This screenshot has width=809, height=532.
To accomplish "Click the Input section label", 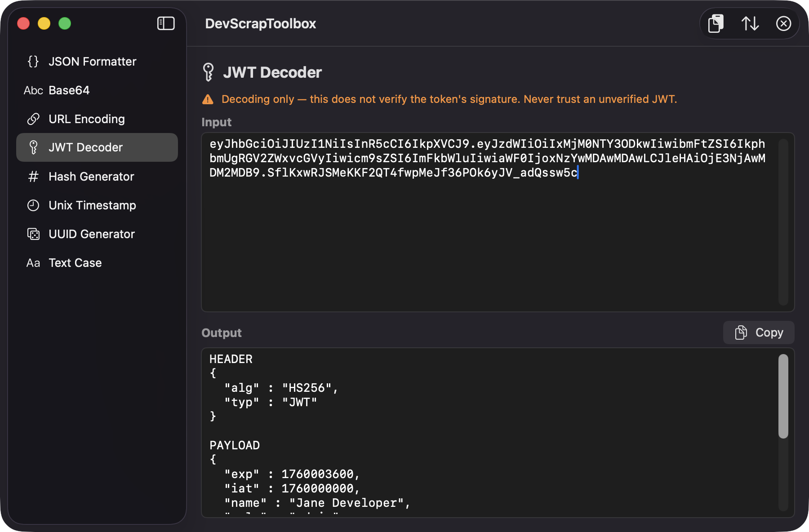I will (x=217, y=122).
